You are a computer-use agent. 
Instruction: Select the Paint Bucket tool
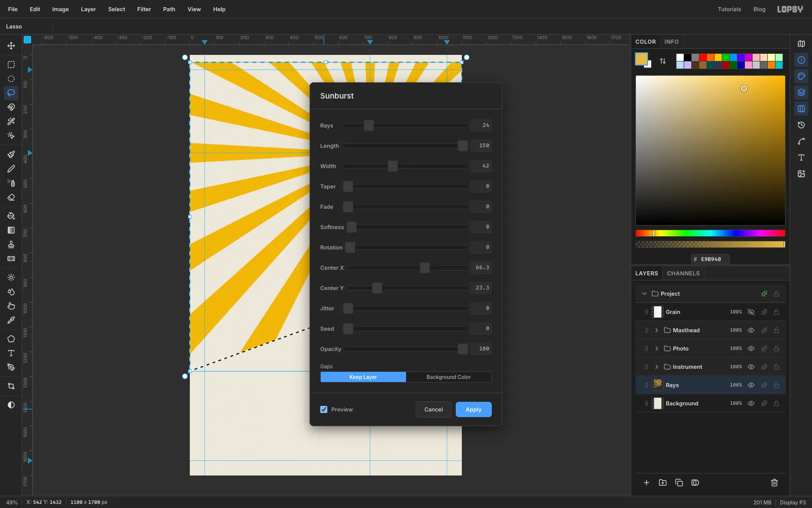(x=11, y=216)
